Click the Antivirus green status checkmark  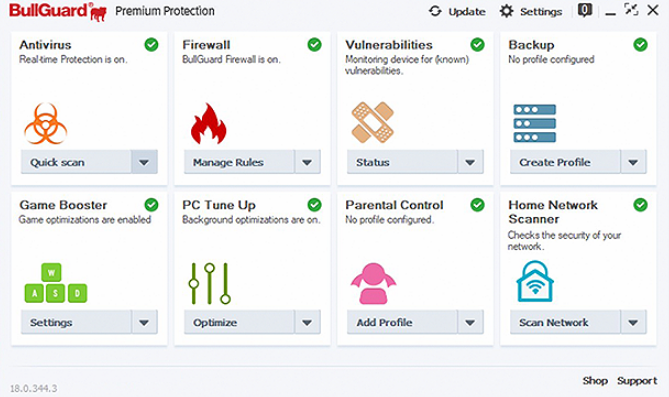[x=151, y=44]
